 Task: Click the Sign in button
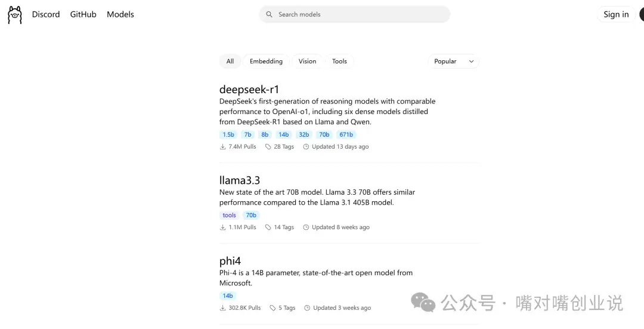616,14
